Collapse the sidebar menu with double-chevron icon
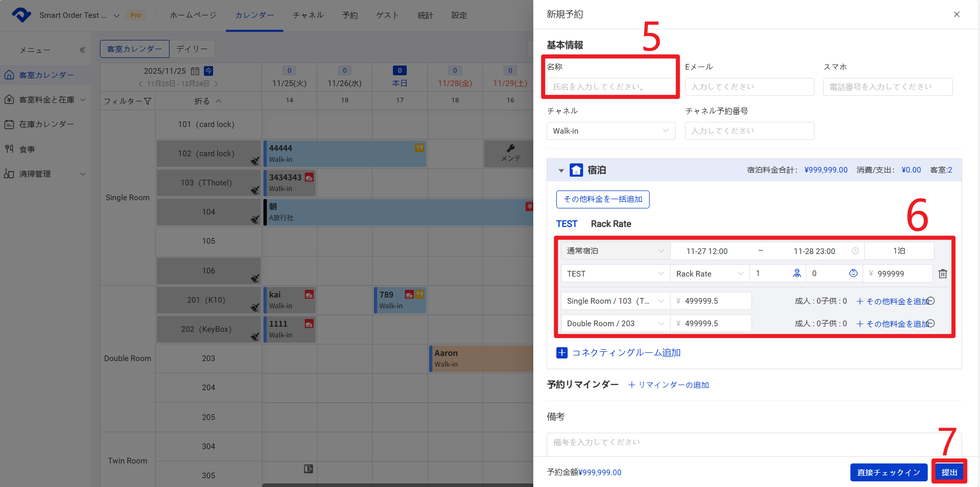 pos(82,50)
